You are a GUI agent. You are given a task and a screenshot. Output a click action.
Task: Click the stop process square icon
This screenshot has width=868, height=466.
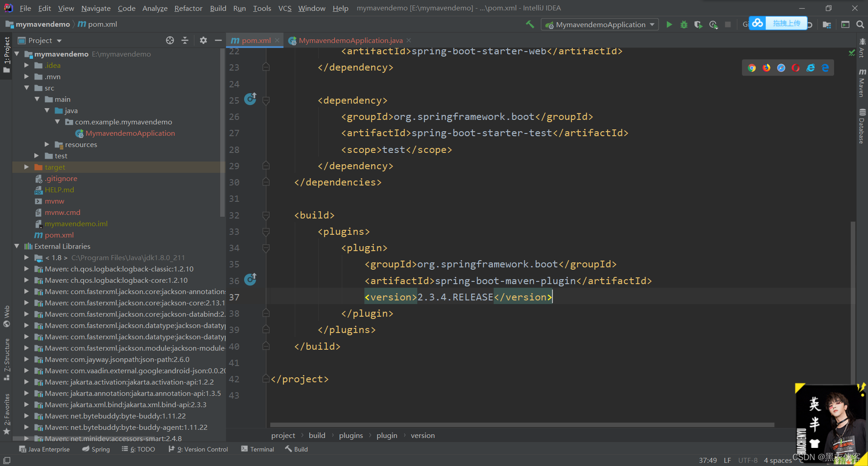(x=728, y=24)
